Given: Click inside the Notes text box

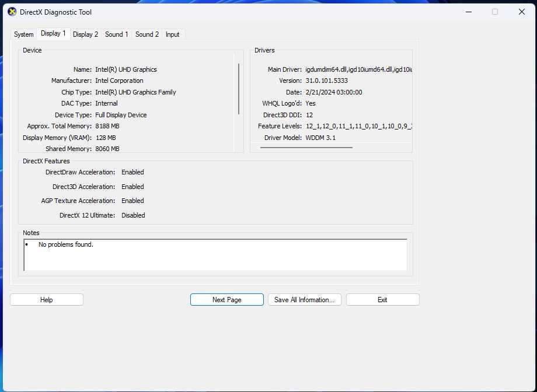Looking at the screenshot, I should tap(215, 255).
